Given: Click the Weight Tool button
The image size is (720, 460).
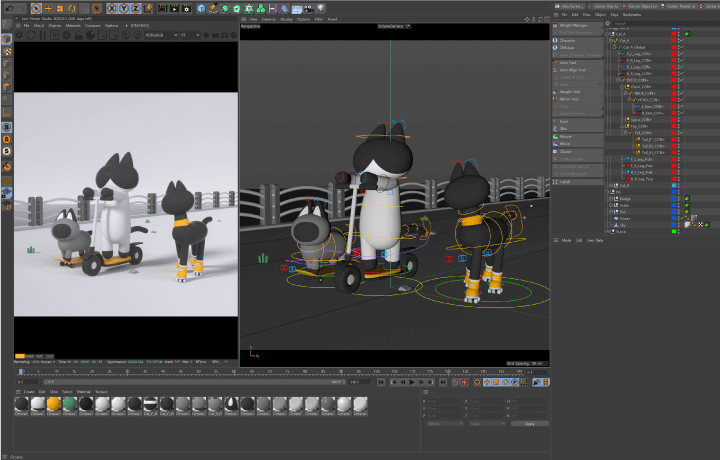Looking at the screenshot, I should point(578,92).
